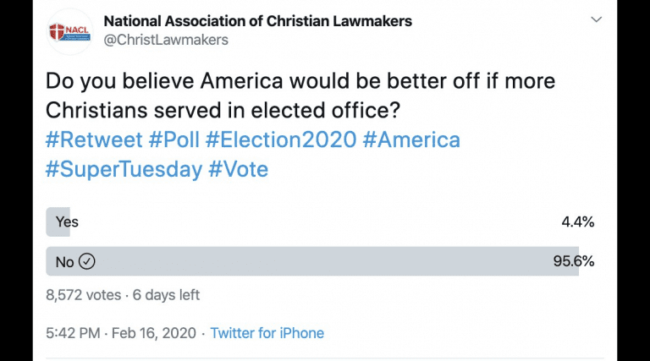Viewport: 650px width, 361px height.
Task: Open the #Retweet hashtag
Action: tap(94, 139)
